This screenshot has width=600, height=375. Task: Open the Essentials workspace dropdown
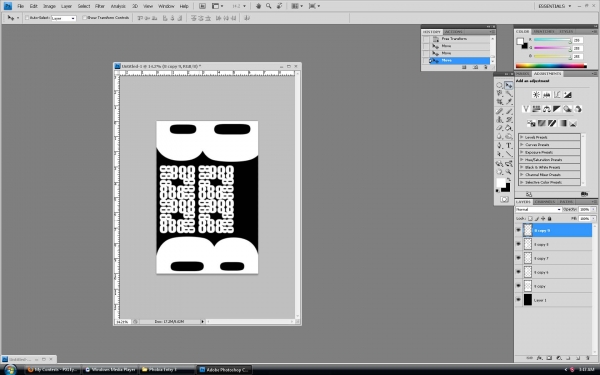554,6
